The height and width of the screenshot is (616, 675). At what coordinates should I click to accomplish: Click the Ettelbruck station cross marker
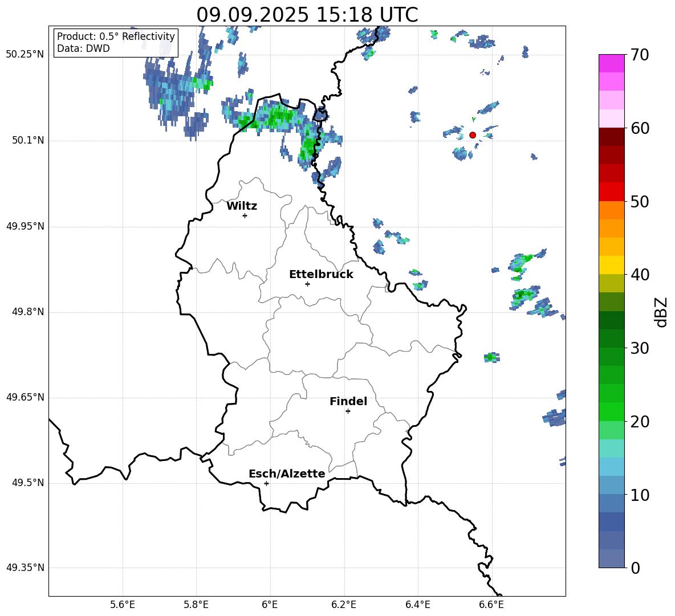[x=307, y=284]
